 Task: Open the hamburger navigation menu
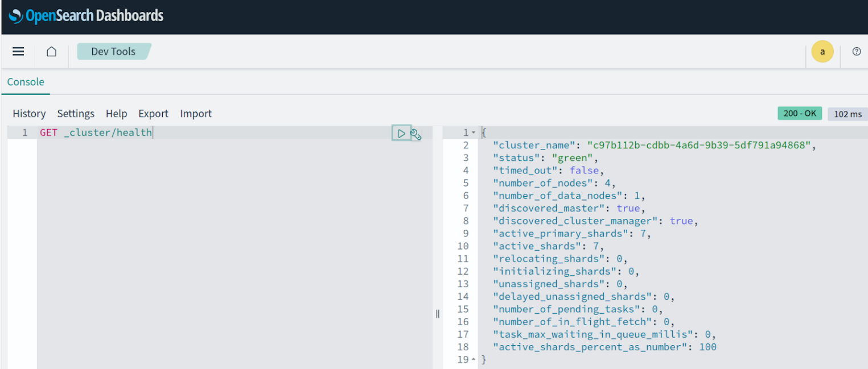[18, 52]
